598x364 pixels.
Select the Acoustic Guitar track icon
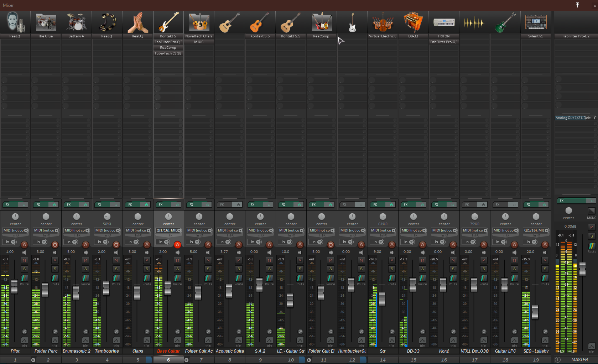[230, 22]
